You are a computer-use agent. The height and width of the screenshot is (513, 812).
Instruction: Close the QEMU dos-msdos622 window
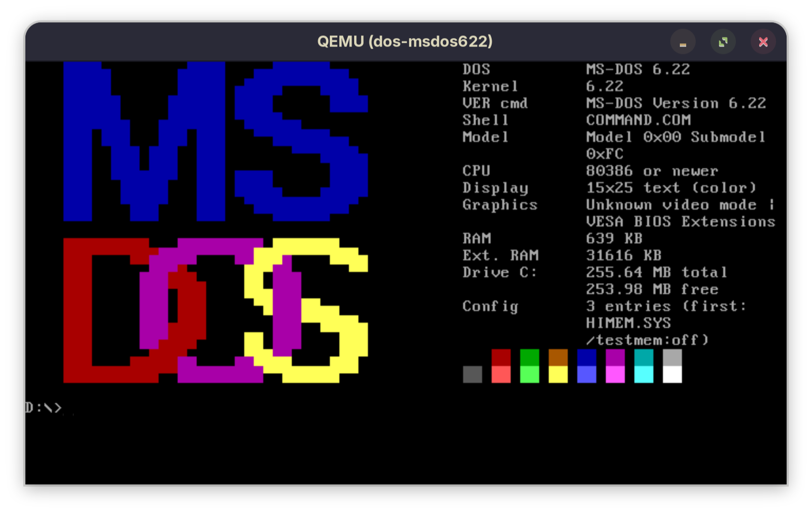click(763, 42)
